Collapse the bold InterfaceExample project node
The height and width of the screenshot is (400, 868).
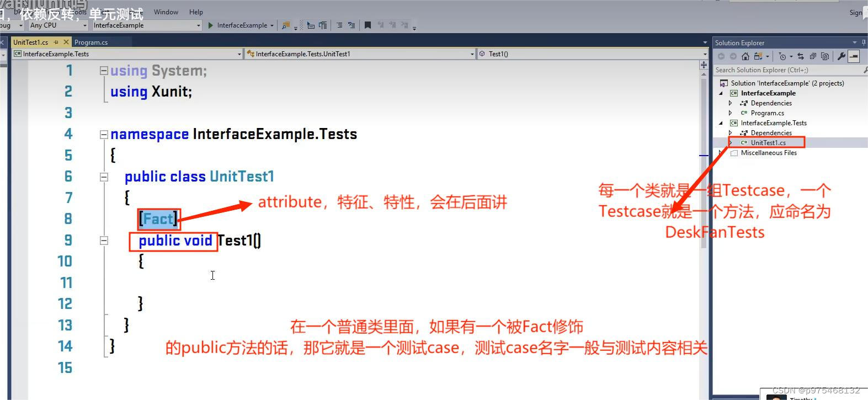(721, 93)
